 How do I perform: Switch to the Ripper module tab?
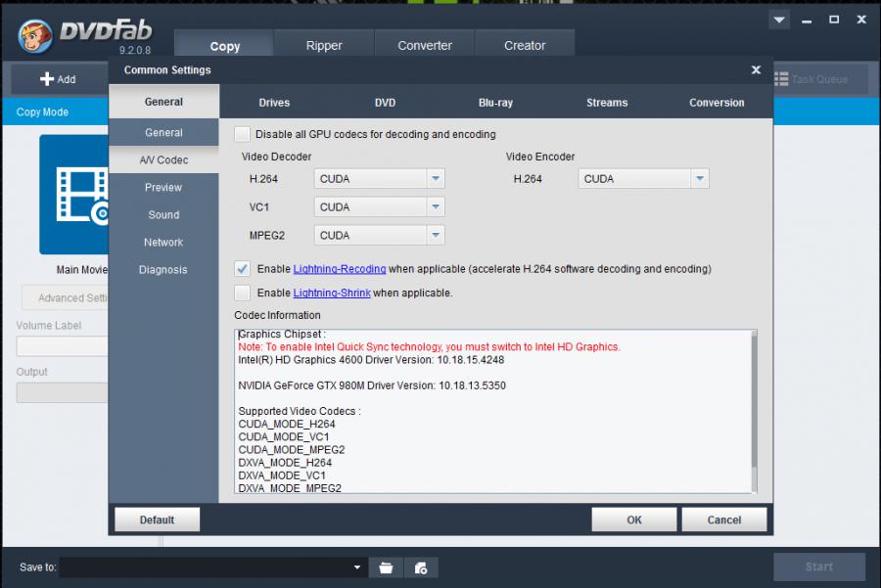(x=324, y=45)
